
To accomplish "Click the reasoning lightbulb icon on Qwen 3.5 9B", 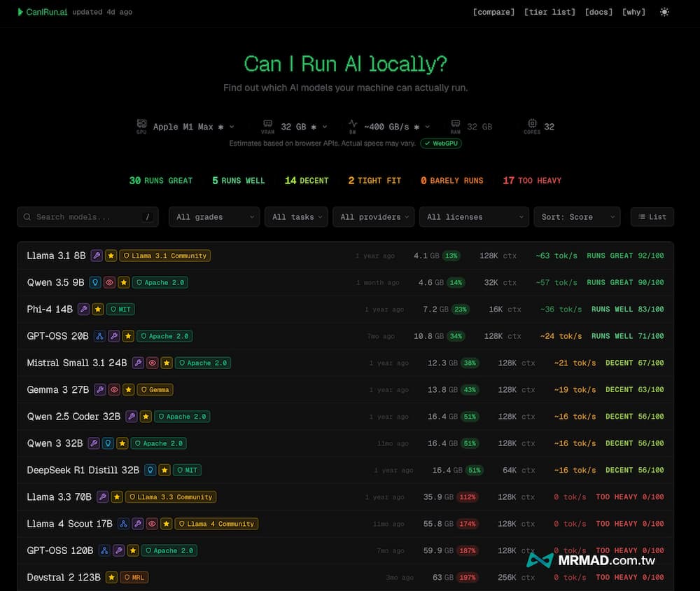I will click(95, 282).
